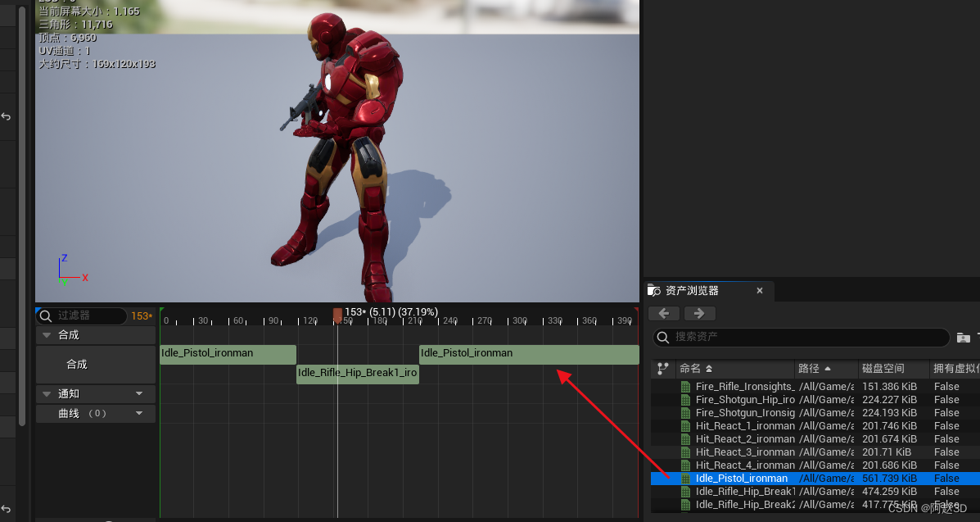
Task: Focus the 搜索资产 search field
Action: point(802,338)
